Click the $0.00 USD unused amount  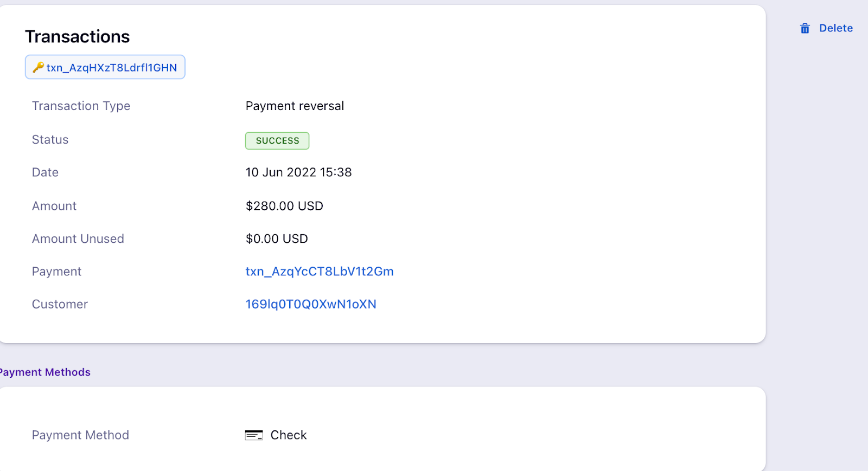[277, 239]
